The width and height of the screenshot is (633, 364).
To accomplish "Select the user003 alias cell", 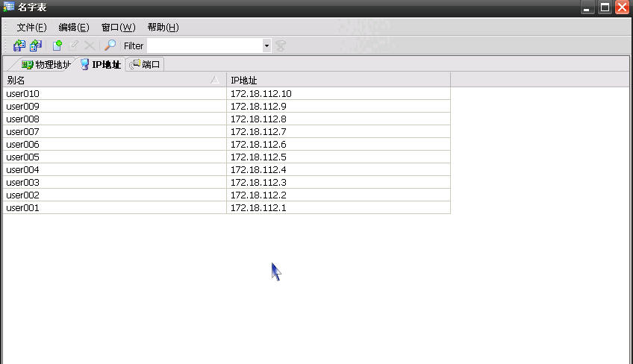I will point(115,183).
